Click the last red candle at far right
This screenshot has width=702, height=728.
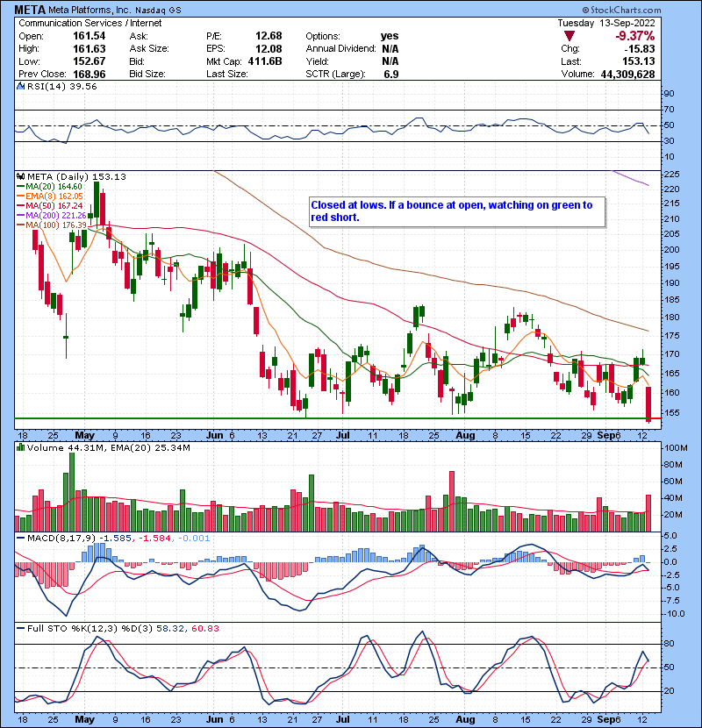(648, 403)
